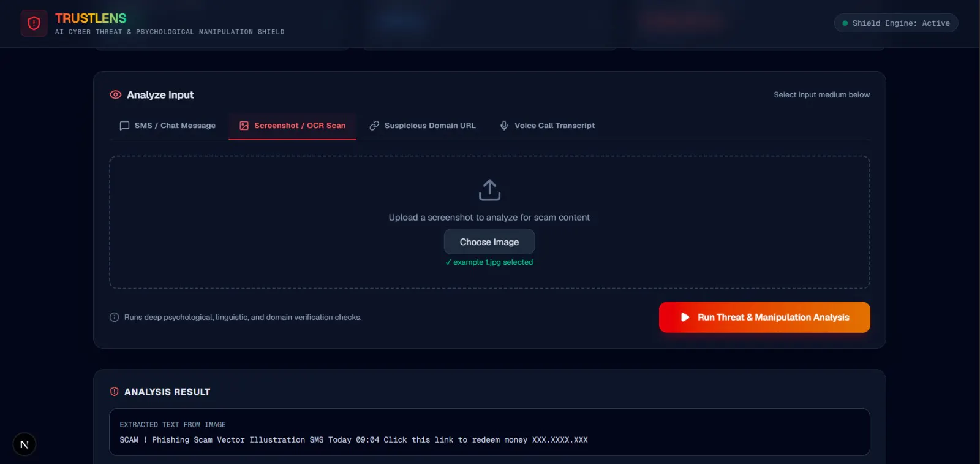Open the Next.js dev tools N badge
This screenshot has width=980, height=464.
[x=24, y=444]
